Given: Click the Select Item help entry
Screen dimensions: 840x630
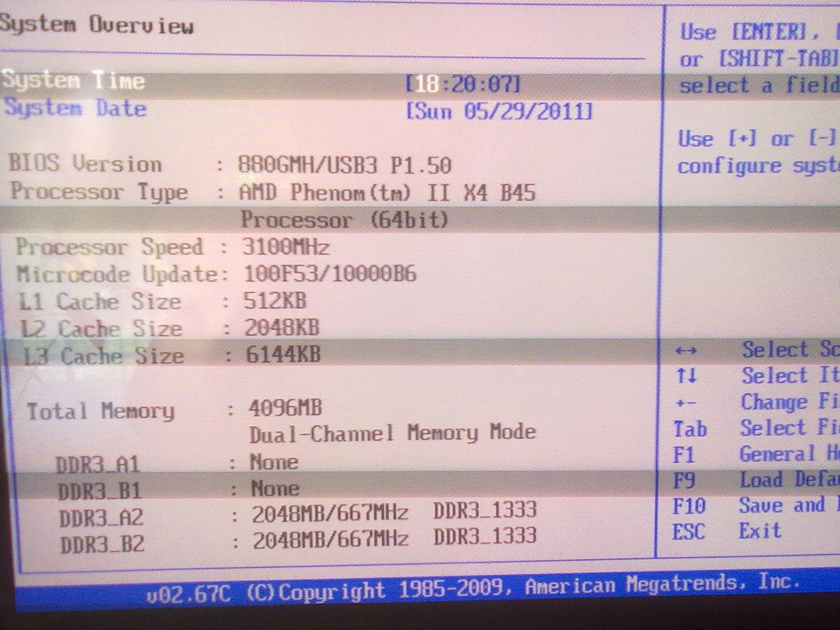Looking at the screenshot, I should click(791, 375).
